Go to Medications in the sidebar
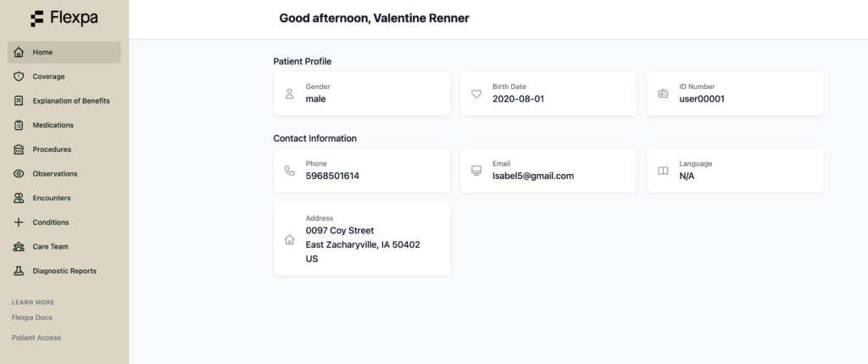 (x=53, y=126)
